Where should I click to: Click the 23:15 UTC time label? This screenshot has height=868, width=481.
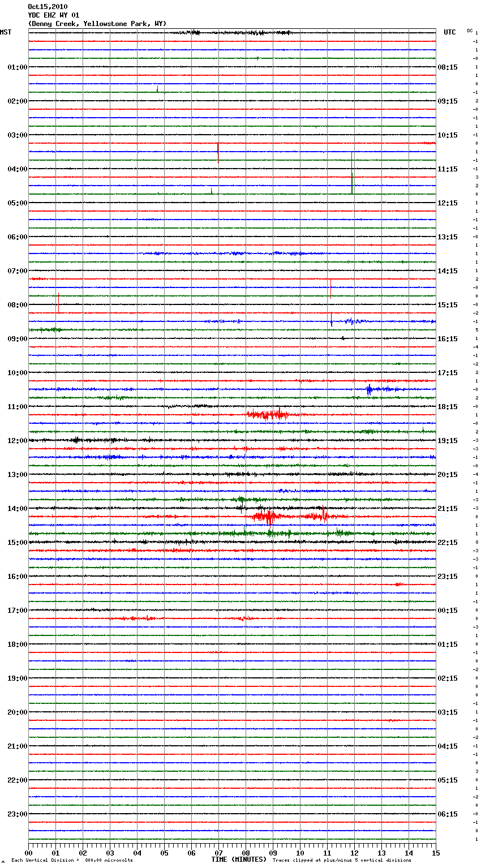point(448,577)
